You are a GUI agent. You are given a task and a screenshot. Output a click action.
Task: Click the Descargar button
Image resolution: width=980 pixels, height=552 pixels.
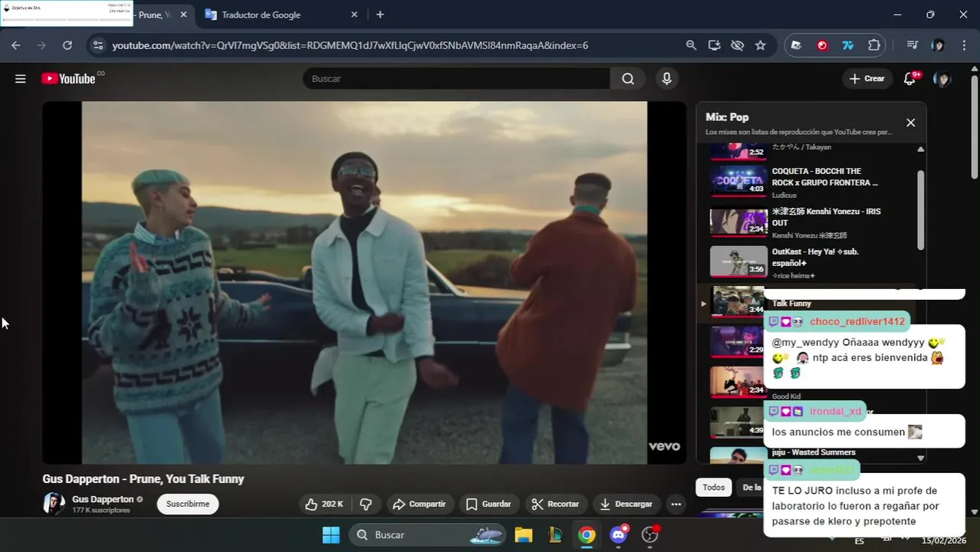pyautogui.click(x=626, y=504)
